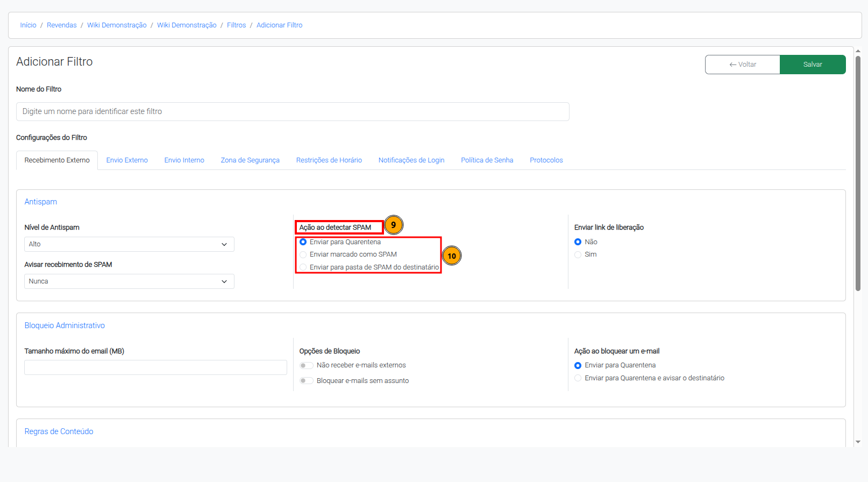Go back with the Voltar button

[743, 65]
